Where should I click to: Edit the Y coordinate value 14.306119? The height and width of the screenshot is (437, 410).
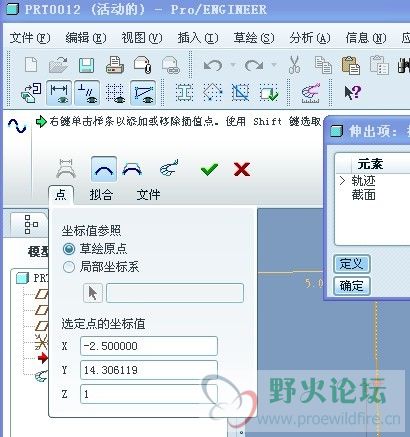pos(149,370)
